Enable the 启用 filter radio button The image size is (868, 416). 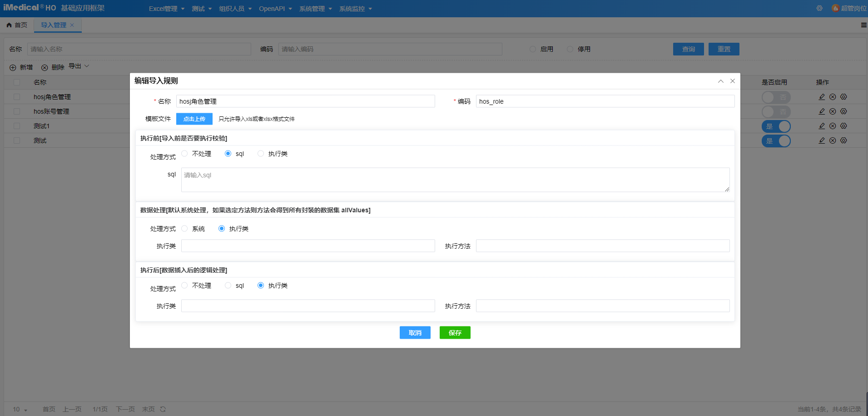pos(532,49)
